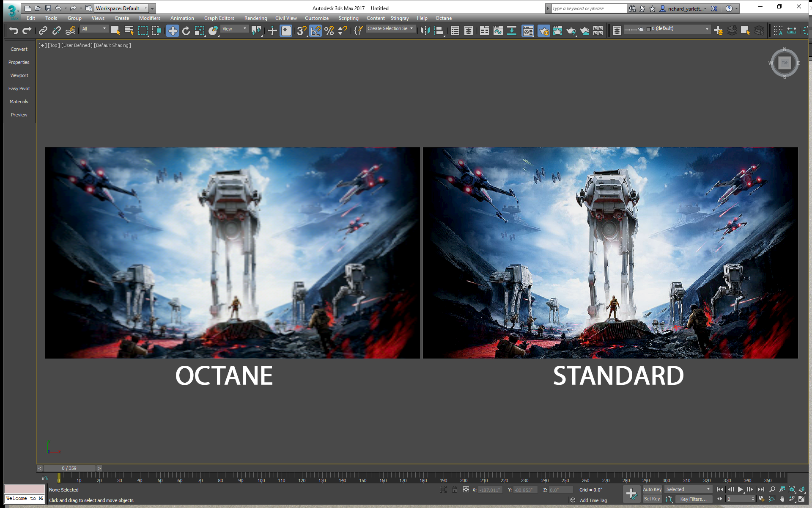Toggle Auto Key animation mode
812x508 pixels.
(652, 489)
